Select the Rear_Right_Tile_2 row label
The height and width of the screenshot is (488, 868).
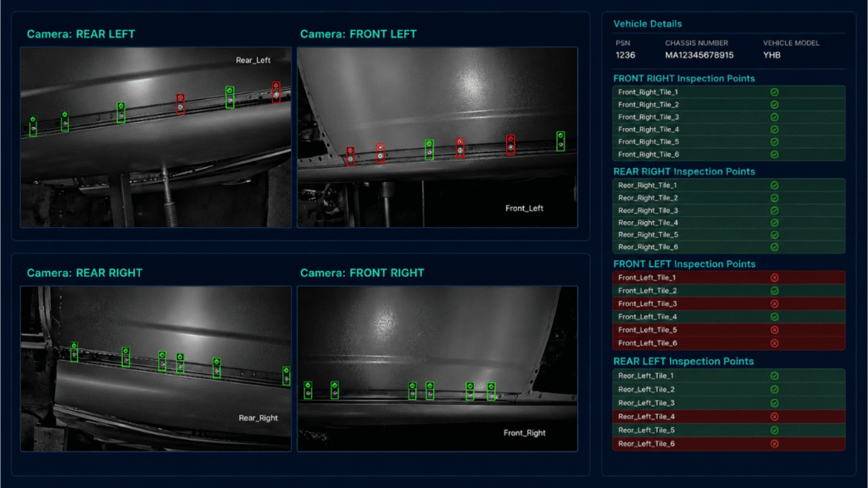[x=648, y=198]
